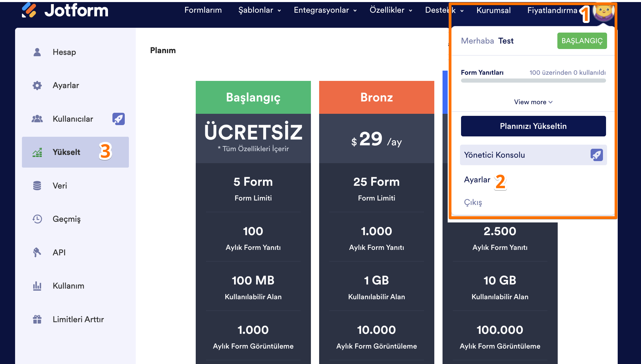Select Kullanıcılar in the sidebar
This screenshot has height=364, width=641.
tap(75, 119)
